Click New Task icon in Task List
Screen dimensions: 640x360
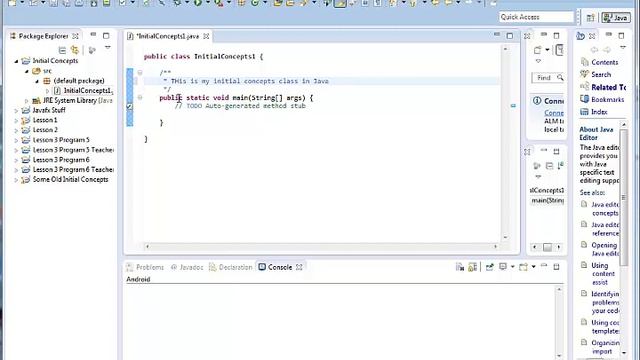538,50
